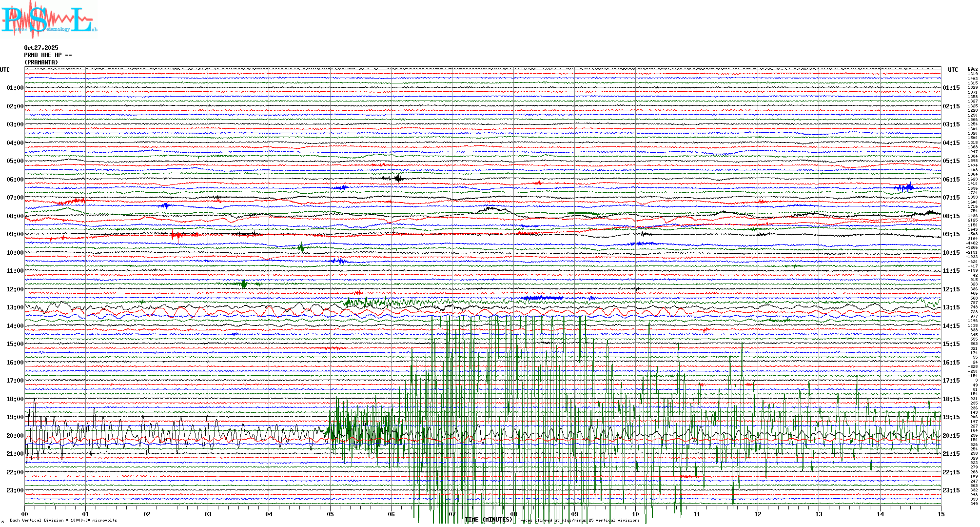Screen dimensions: 980x527
Task: Click the 08:15 time label on right axis
Action: pos(951,216)
